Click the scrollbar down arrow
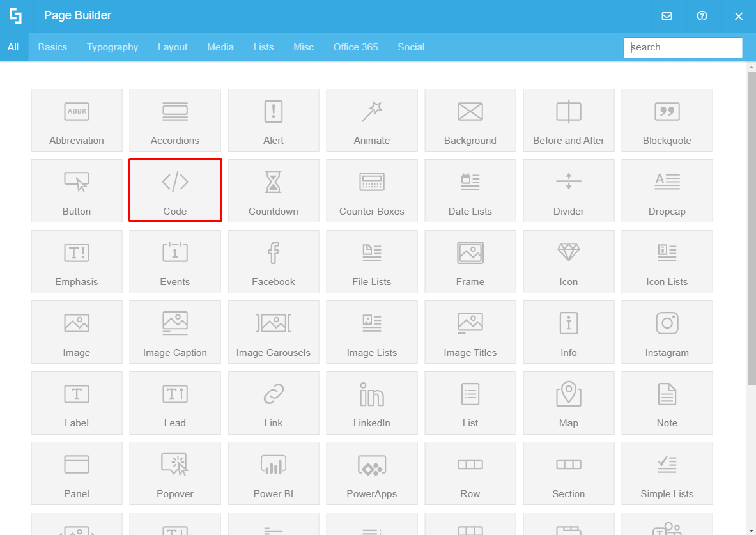 coord(750,530)
